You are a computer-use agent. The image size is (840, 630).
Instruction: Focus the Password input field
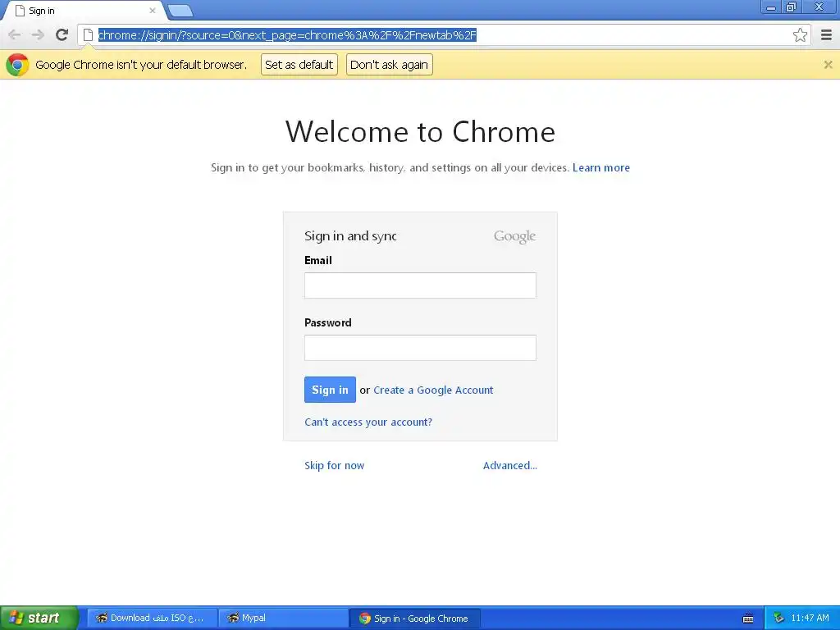(420, 348)
